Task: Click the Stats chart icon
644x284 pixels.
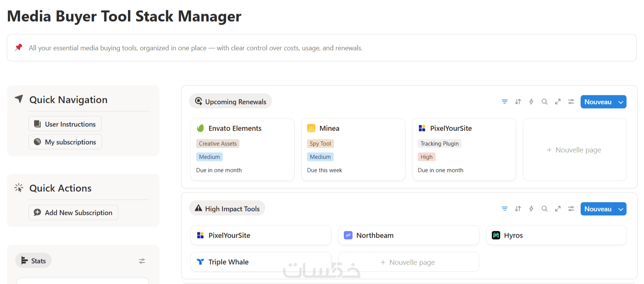Action: 25,260
